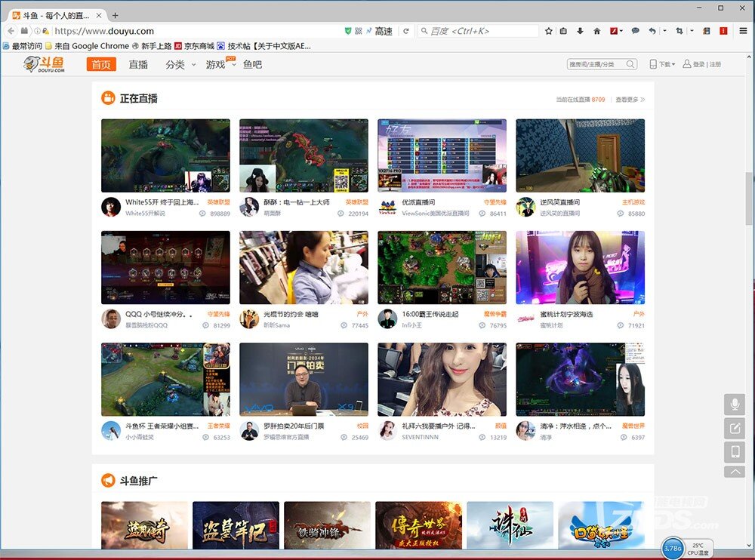Open the 首页 home tab
This screenshot has width=755, height=560.
point(101,64)
